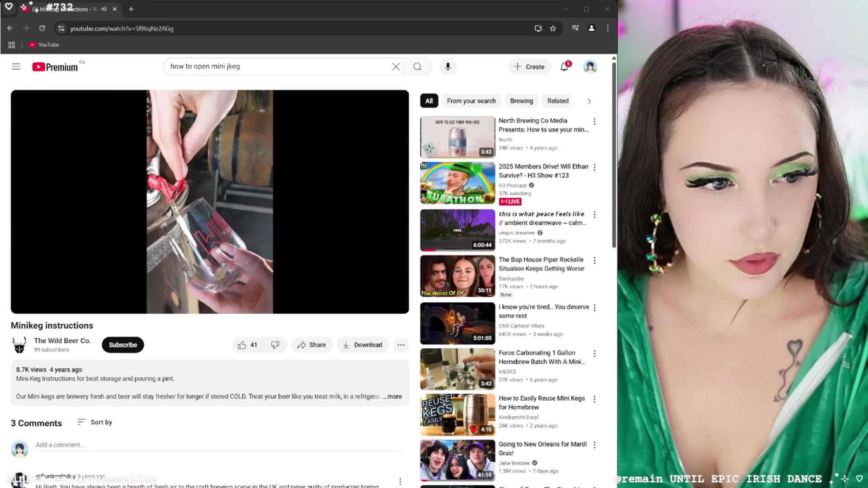Open Force Carbonating 1 Gallon video title
Screen dimensions: 868x488
pyautogui.click(x=542, y=357)
